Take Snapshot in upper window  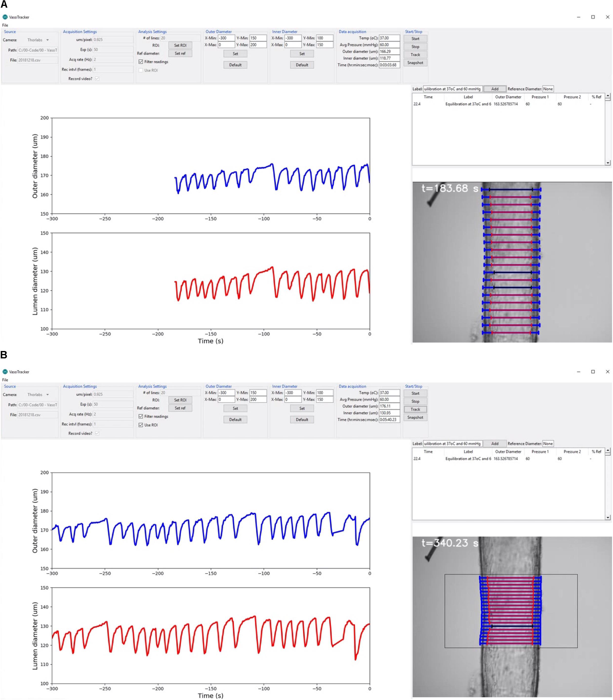(x=415, y=63)
